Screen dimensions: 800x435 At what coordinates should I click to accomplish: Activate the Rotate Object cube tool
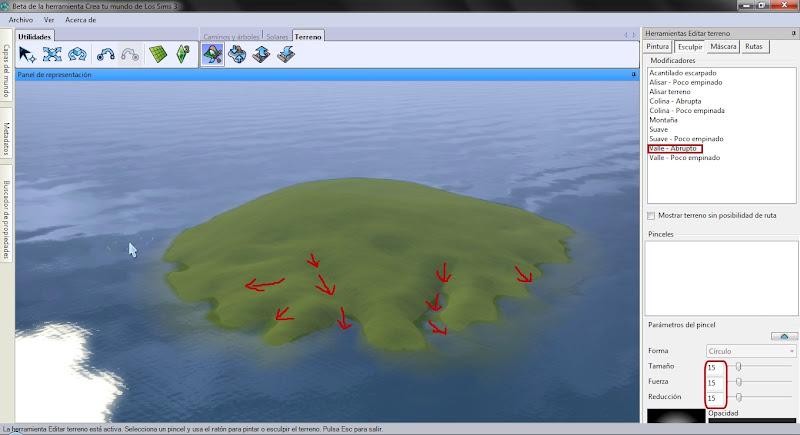pyautogui.click(x=77, y=55)
